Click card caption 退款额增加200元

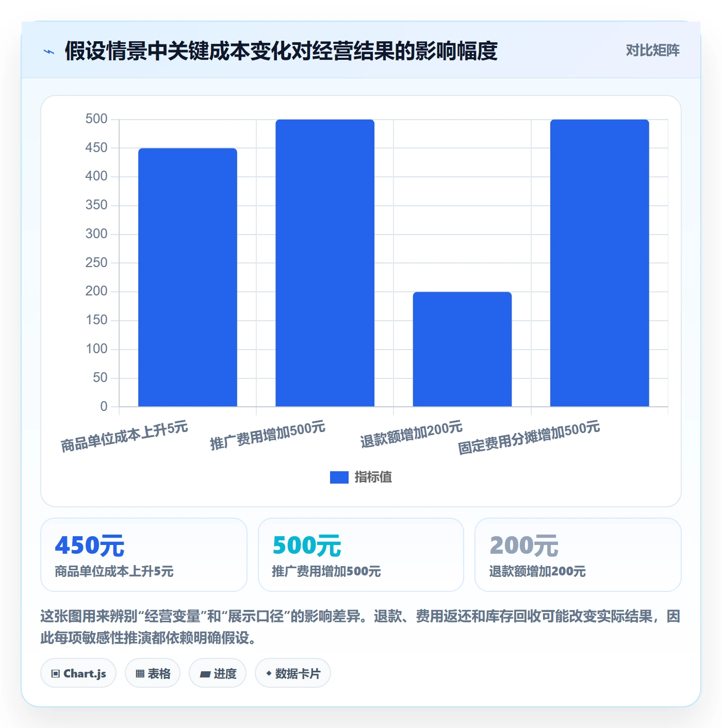point(537,571)
